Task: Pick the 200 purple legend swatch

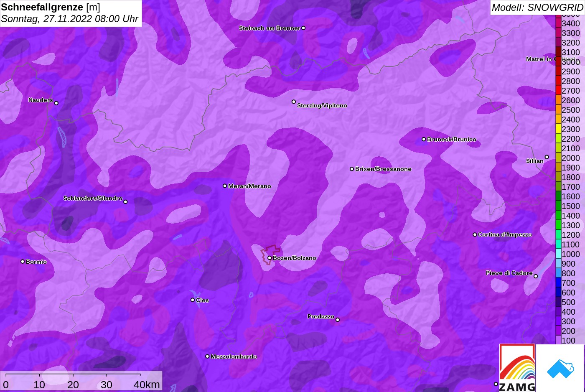Action: [x=558, y=331]
